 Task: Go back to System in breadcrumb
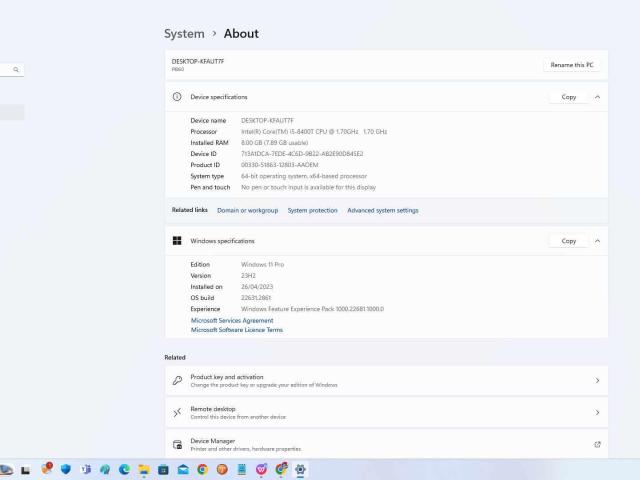(184, 33)
